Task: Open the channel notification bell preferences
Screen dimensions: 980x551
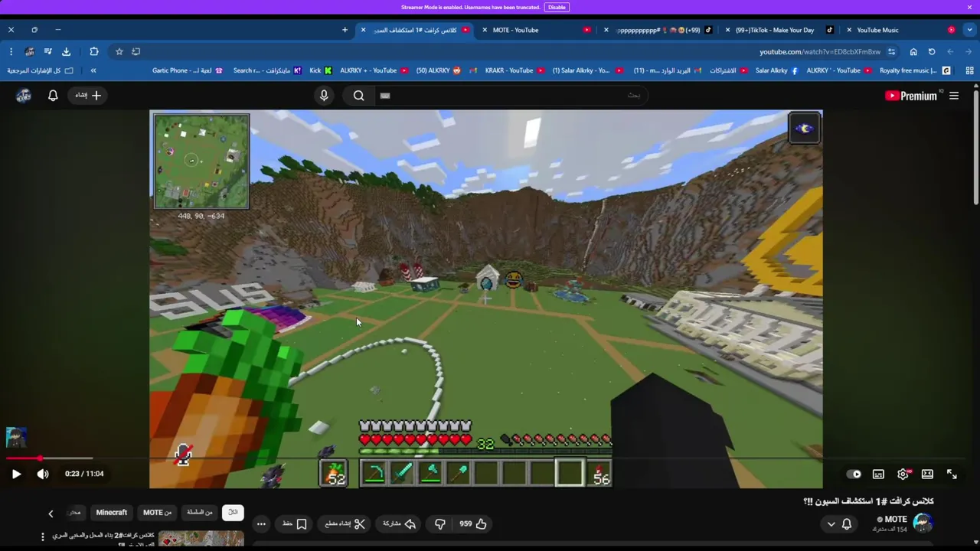Action: pyautogui.click(x=847, y=524)
